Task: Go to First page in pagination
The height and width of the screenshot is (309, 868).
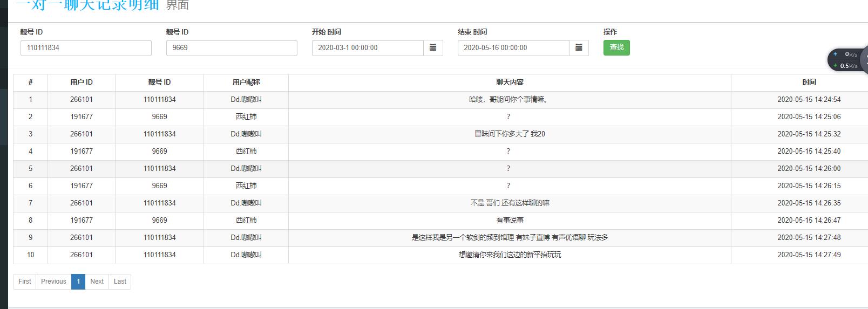Action: (25, 281)
